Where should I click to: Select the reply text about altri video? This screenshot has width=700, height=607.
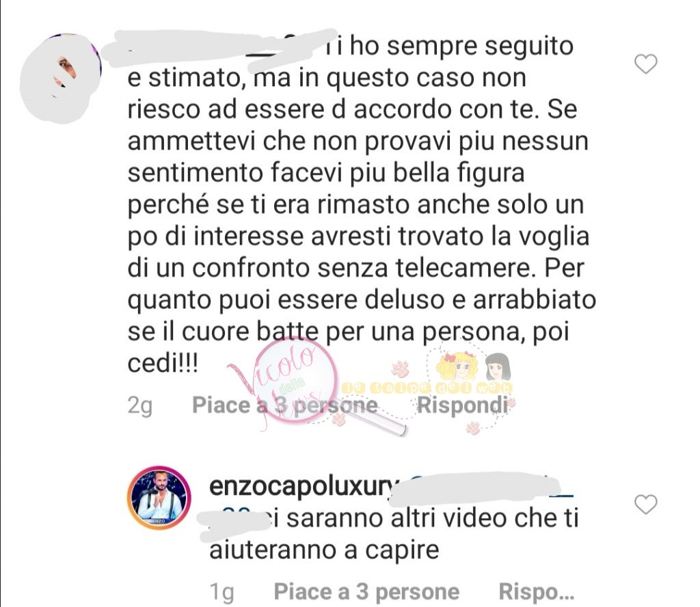pyautogui.click(x=394, y=535)
